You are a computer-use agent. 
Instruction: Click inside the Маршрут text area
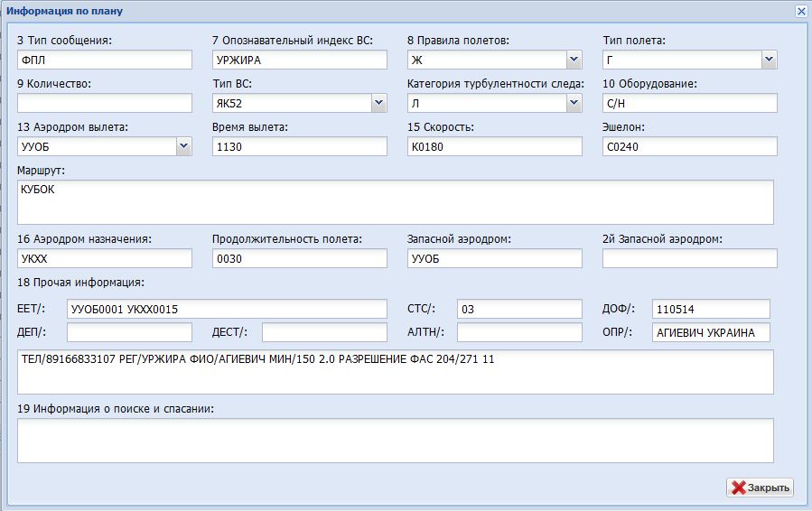click(396, 202)
